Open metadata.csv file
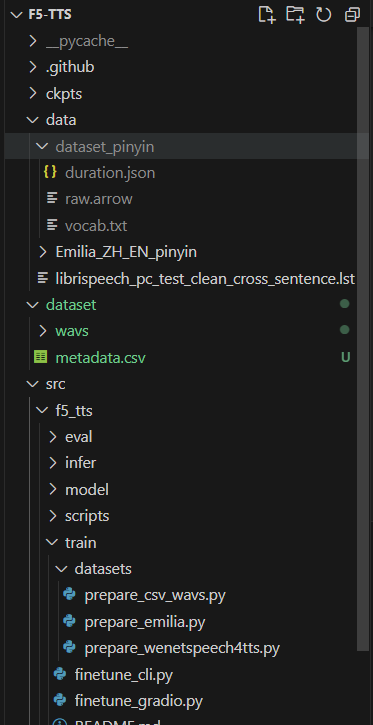Screen dimensions: 373x725 click(x=100, y=357)
